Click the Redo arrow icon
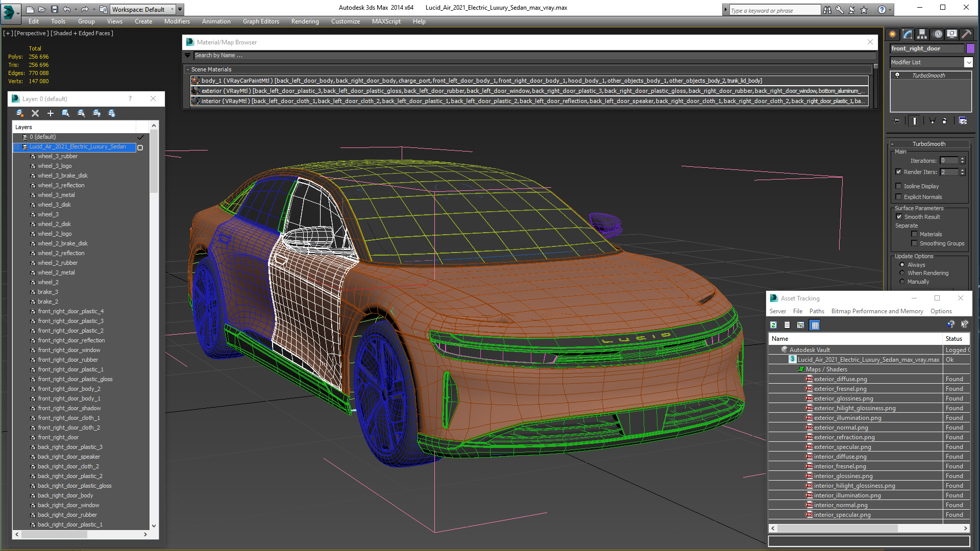This screenshot has width=980, height=551. (85, 9)
